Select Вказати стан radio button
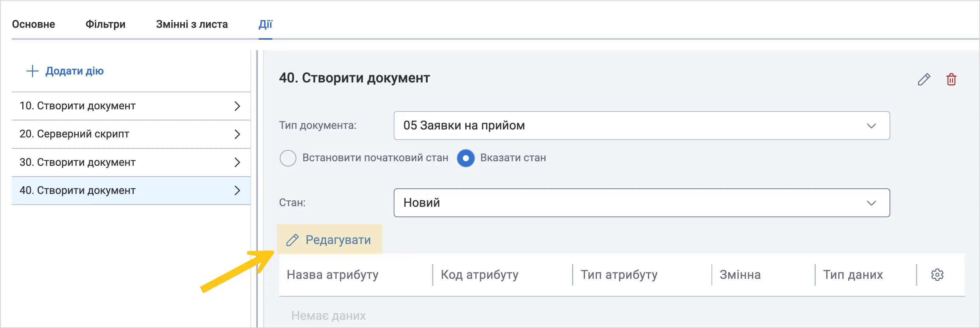Image resolution: width=980 pixels, height=328 pixels. click(466, 158)
